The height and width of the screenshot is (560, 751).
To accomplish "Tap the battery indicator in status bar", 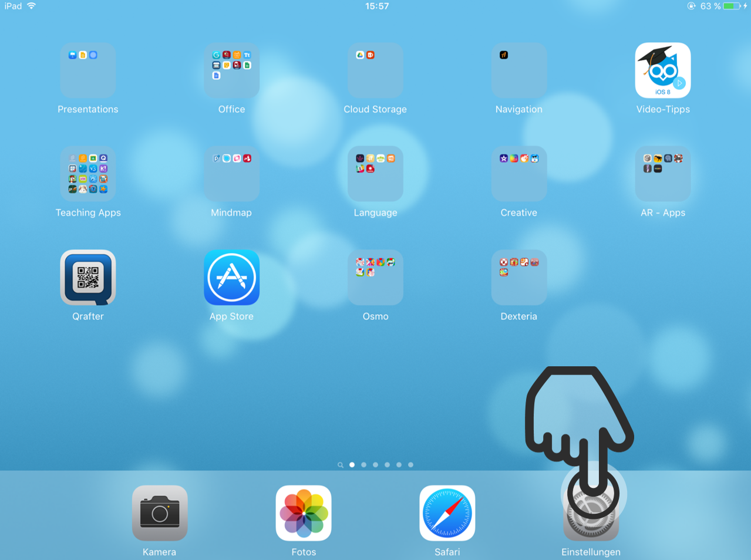I will pos(732,6).
